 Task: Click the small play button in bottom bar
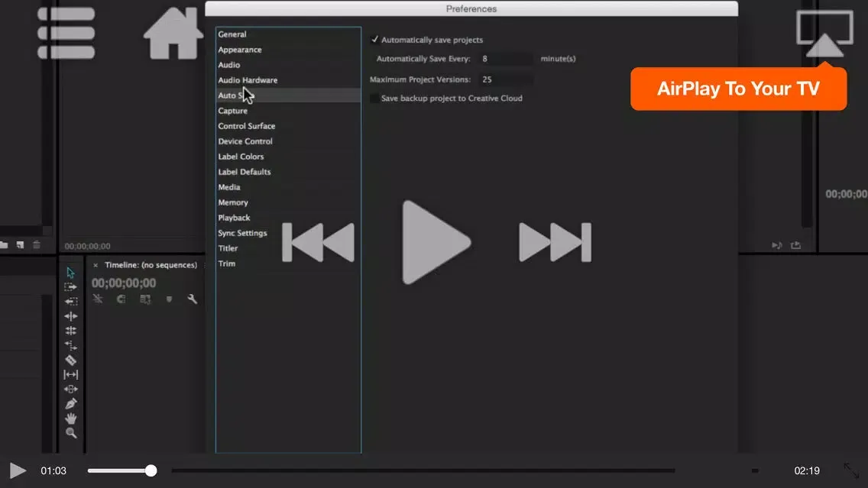[18, 471]
